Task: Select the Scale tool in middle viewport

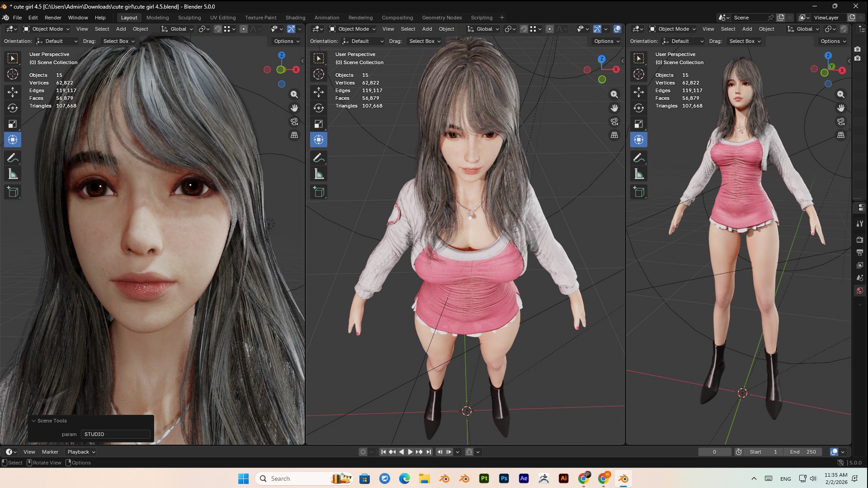Action: click(x=319, y=124)
